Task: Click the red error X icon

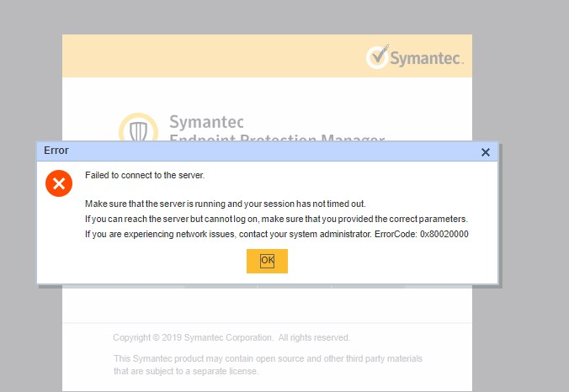Action: tap(59, 183)
